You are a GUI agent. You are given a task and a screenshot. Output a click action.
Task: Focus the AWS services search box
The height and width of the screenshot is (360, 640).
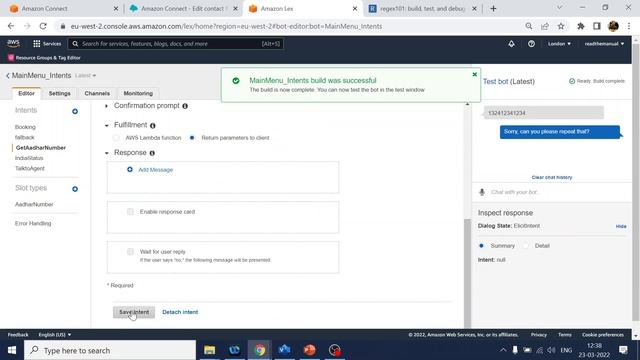click(176, 44)
